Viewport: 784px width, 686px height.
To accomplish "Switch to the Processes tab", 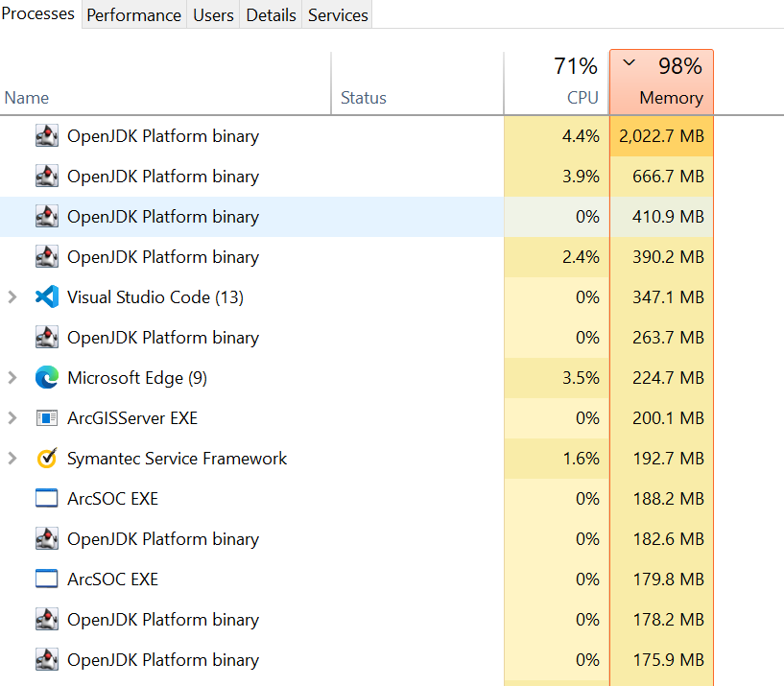I will click(x=39, y=14).
